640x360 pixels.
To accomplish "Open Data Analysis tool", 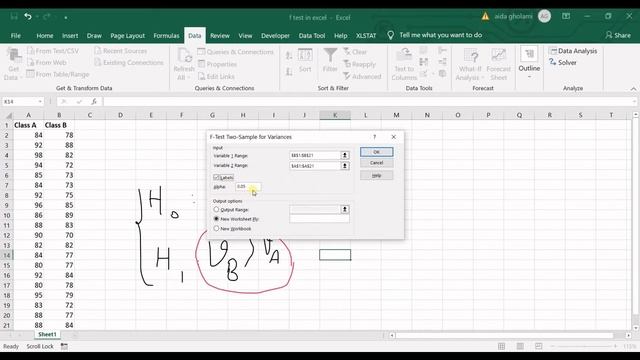I will [x=573, y=51].
